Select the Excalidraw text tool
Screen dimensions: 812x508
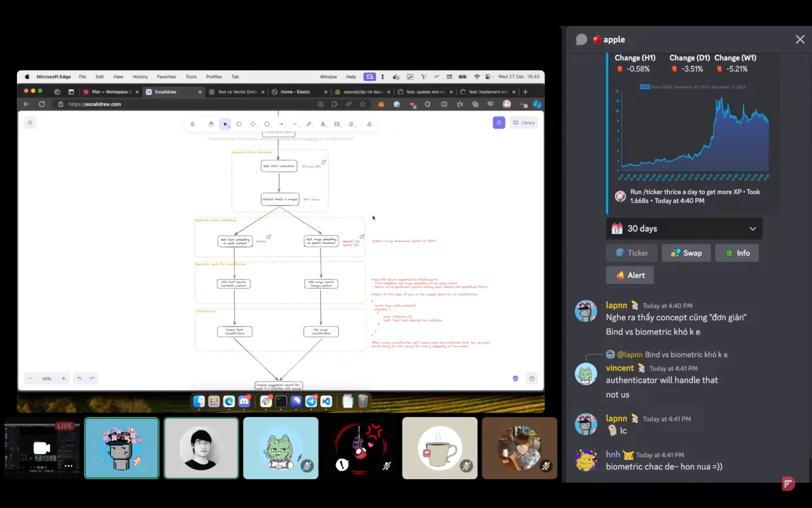tap(323, 124)
